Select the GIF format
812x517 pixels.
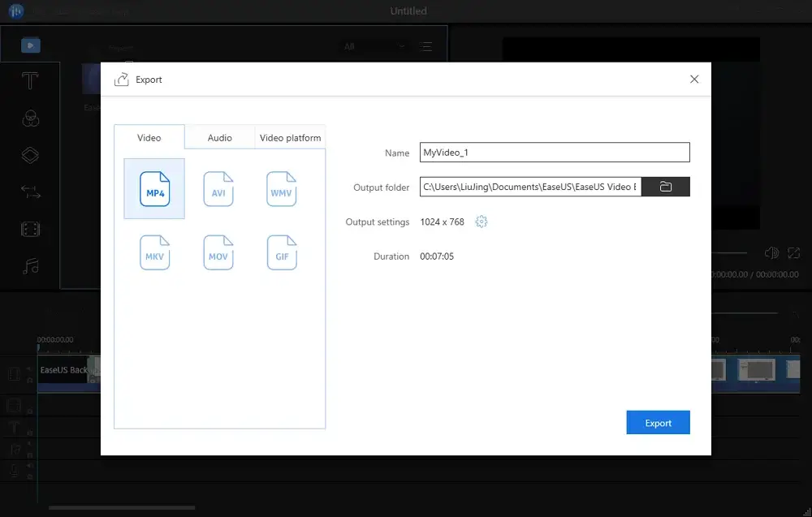pos(281,252)
